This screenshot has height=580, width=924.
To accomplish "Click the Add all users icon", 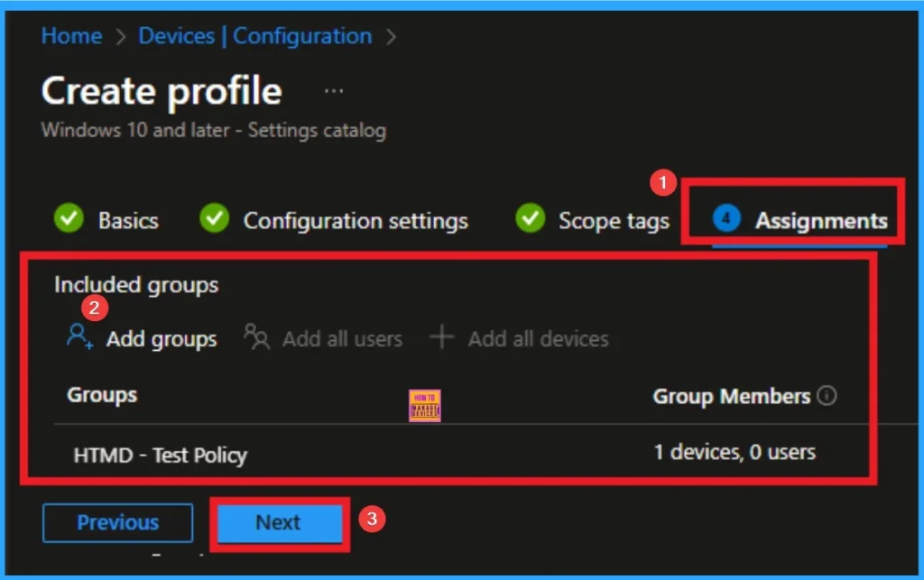I will point(255,337).
